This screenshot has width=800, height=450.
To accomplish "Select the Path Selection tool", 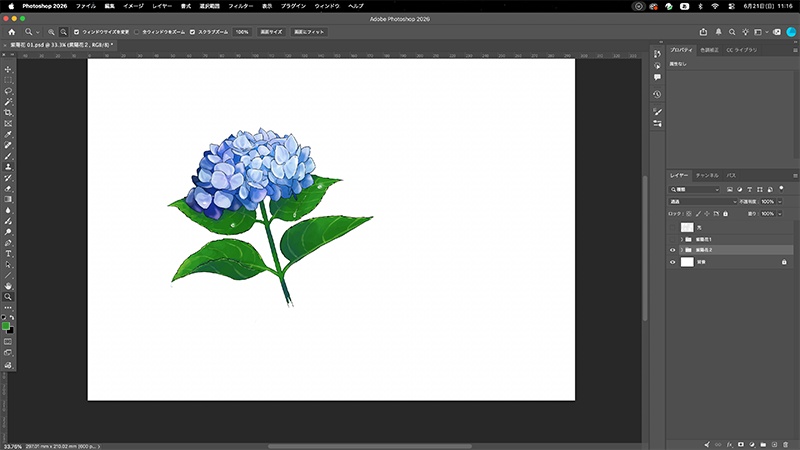I will pos(8,265).
